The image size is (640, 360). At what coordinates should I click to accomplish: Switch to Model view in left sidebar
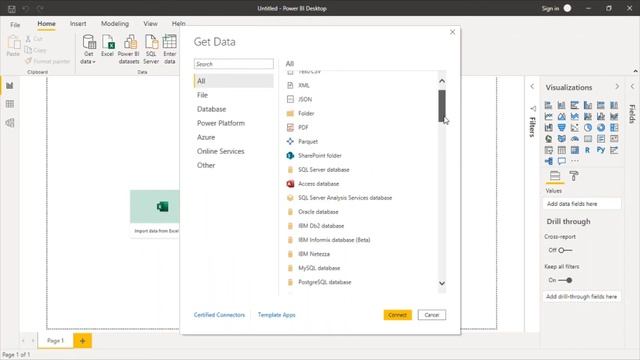[x=10, y=123]
